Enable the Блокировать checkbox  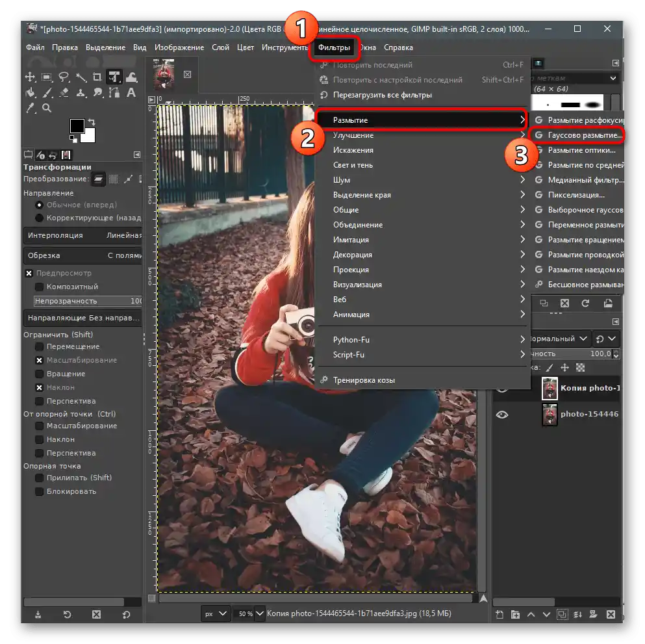[39, 492]
